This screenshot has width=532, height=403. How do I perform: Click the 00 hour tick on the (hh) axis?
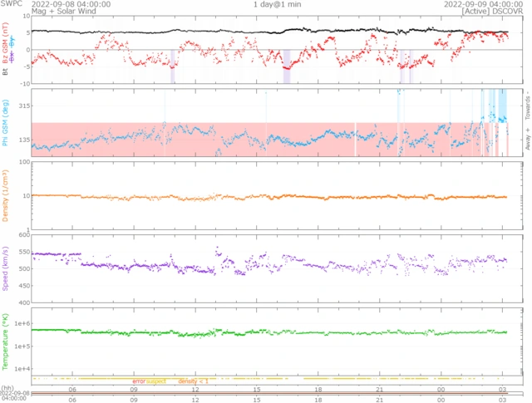pyautogui.click(x=440, y=389)
